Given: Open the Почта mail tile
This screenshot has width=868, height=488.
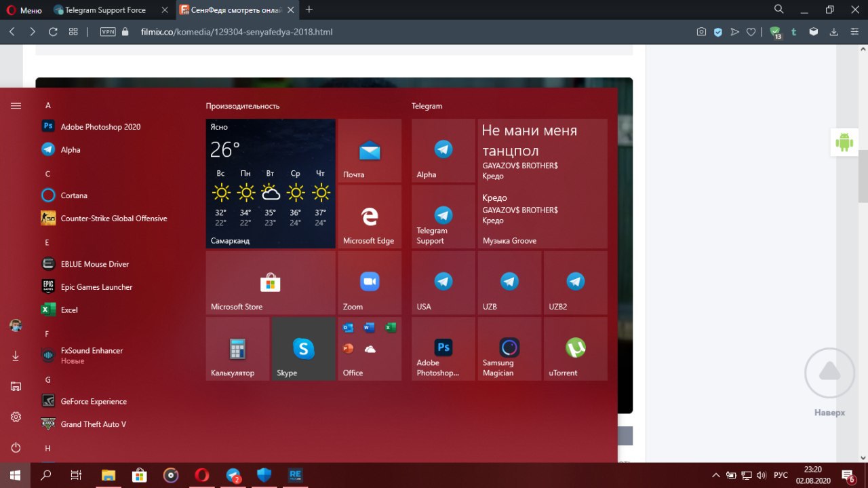Looking at the screenshot, I should click(x=370, y=151).
